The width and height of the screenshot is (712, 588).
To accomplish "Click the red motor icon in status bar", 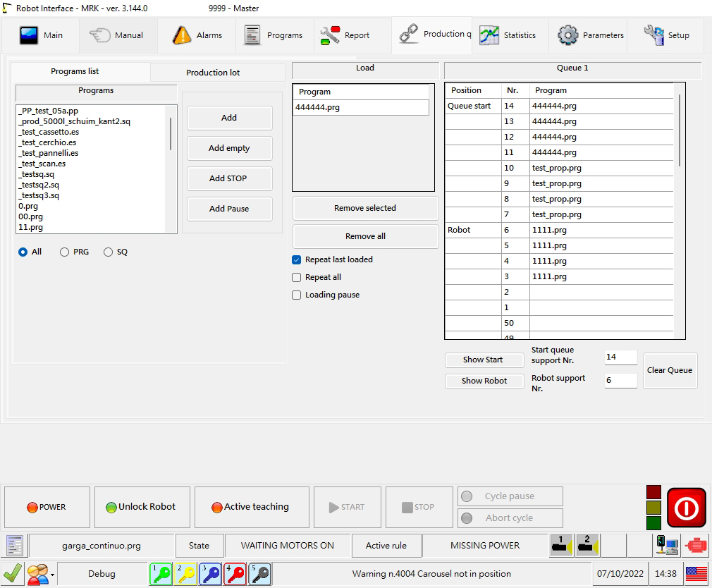I will (695, 545).
